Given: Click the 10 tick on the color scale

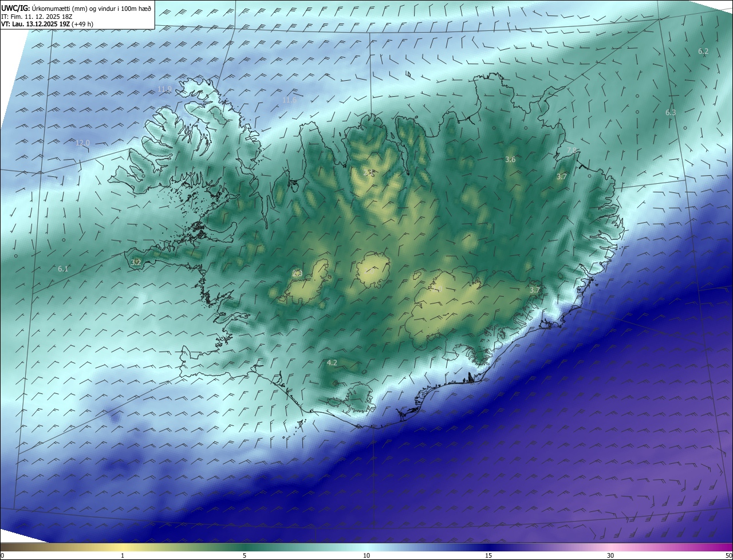Looking at the screenshot, I should pyautogui.click(x=366, y=555).
